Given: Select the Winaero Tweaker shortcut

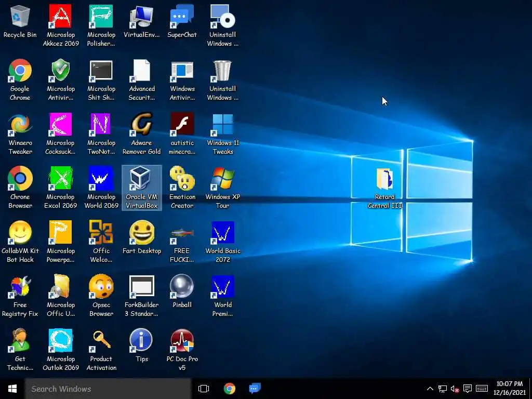Looking at the screenshot, I should [20, 125].
